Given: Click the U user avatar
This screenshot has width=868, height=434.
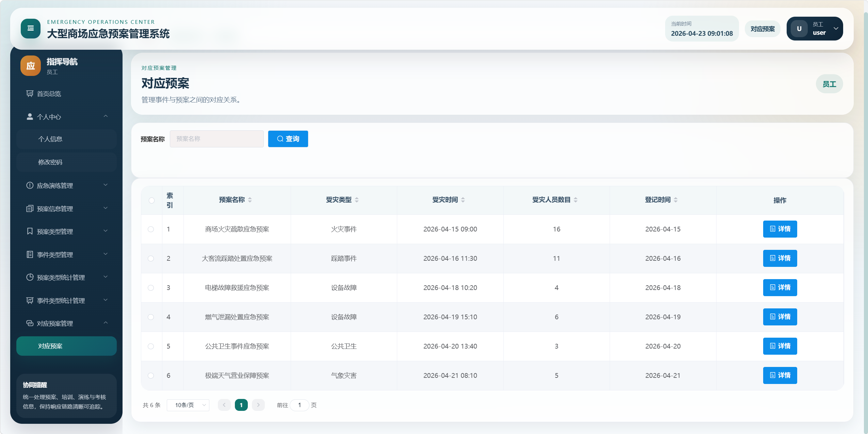Looking at the screenshot, I should [x=799, y=29].
